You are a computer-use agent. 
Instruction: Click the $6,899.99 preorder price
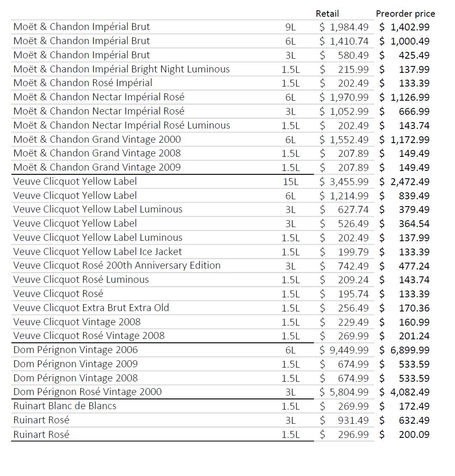(405, 350)
